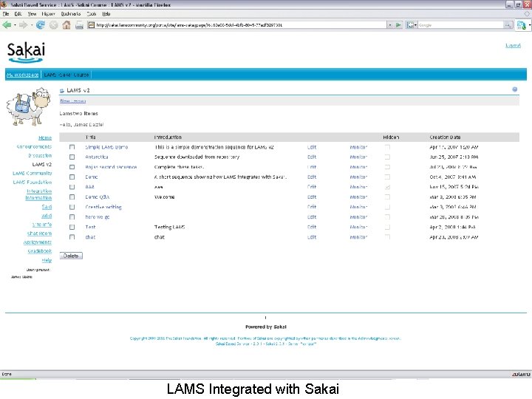Switch to the LAMS-Sakai Course tab

66,75
